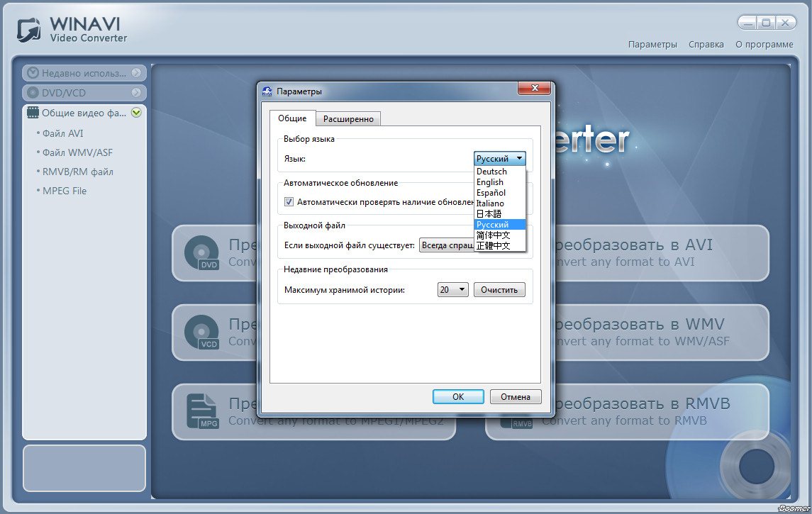Choose 正體中文 from the language list

coord(500,246)
